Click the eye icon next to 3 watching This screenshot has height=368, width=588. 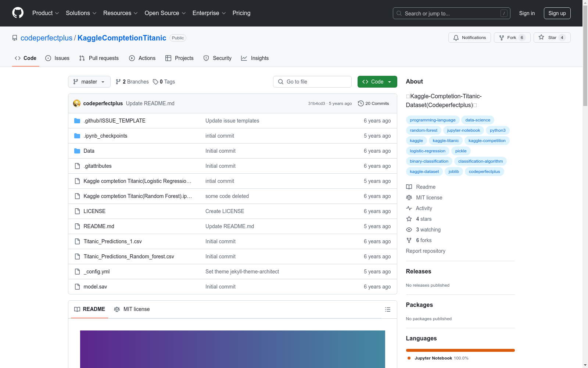click(x=409, y=230)
